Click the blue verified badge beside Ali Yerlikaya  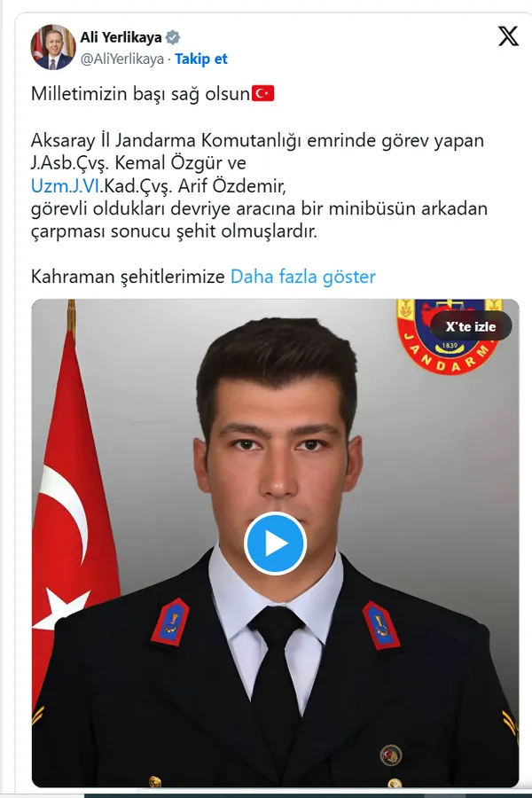point(173,37)
